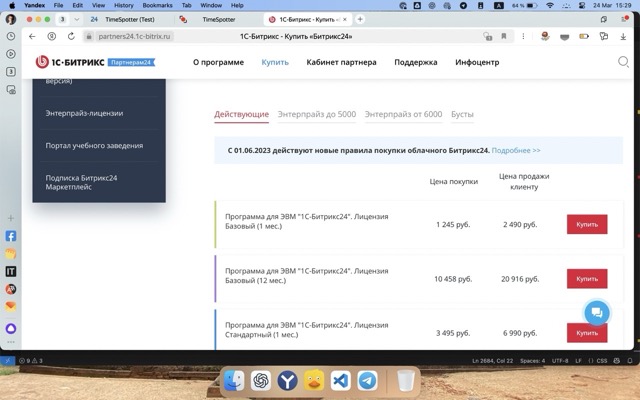Open Visual Studio Code in dock

point(340,381)
